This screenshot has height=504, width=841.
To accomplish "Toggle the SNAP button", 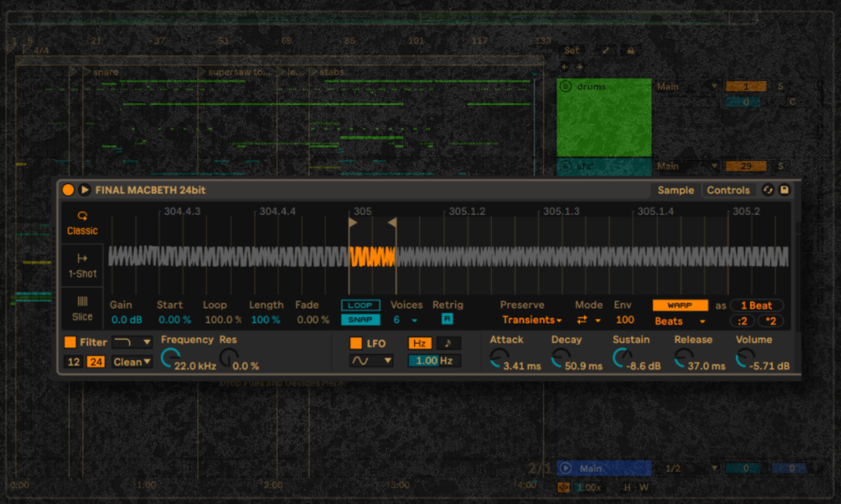I will point(361,320).
